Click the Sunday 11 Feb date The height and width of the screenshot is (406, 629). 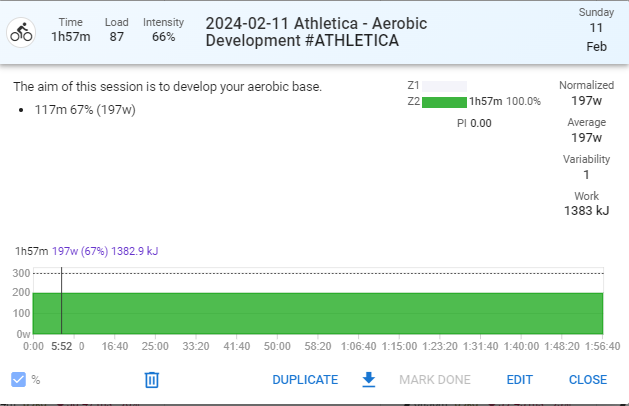click(596, 29)
